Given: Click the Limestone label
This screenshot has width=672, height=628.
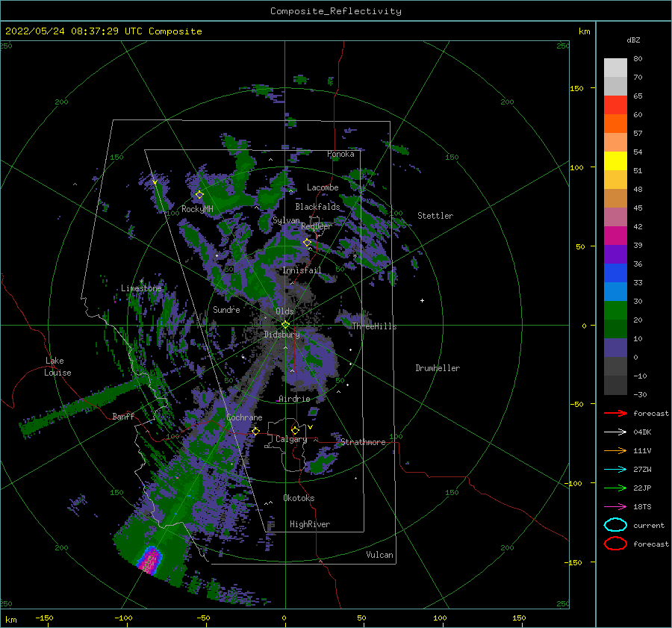Looking at the screenshot, I should point(141,288).
